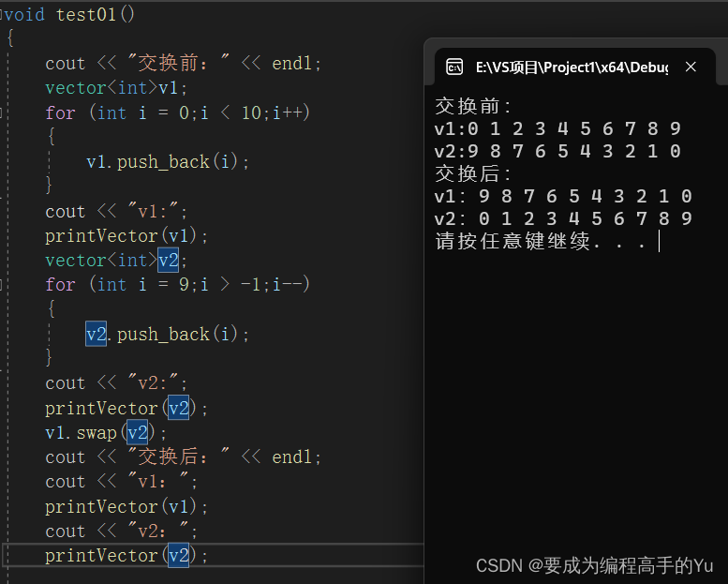Click the 'vector<int>v1;' declaration line

pos(116,88)
